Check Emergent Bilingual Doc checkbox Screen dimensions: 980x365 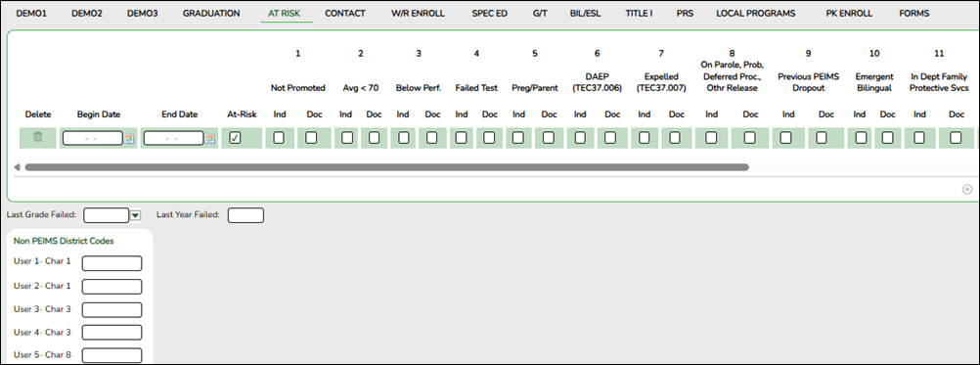point(887,138)
